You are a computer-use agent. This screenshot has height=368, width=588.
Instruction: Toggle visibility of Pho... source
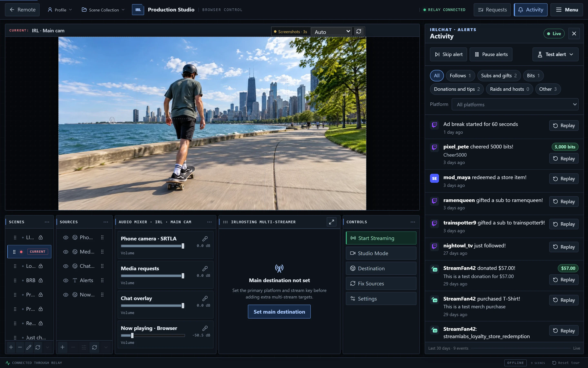pos(66,238)
